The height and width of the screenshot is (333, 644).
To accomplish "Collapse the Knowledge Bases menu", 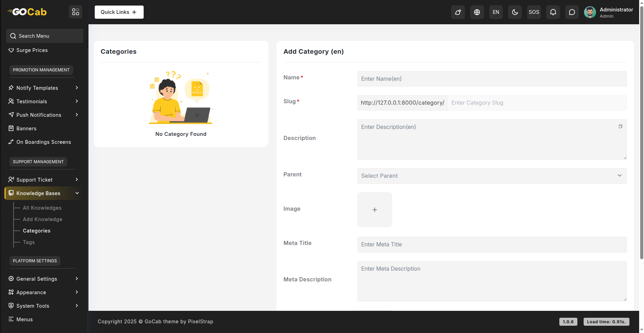I will (43, 193).
